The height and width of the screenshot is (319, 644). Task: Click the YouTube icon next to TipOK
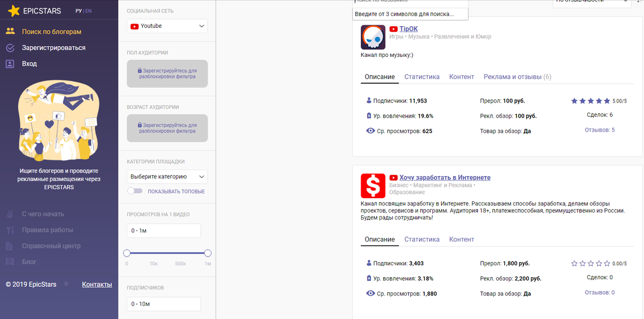point(393,29)
